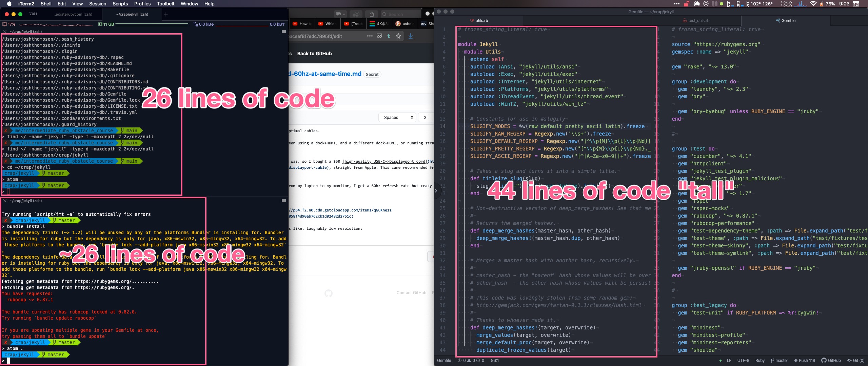
Task: Close the bottom terminal pane with X
Action: point(5,201)
